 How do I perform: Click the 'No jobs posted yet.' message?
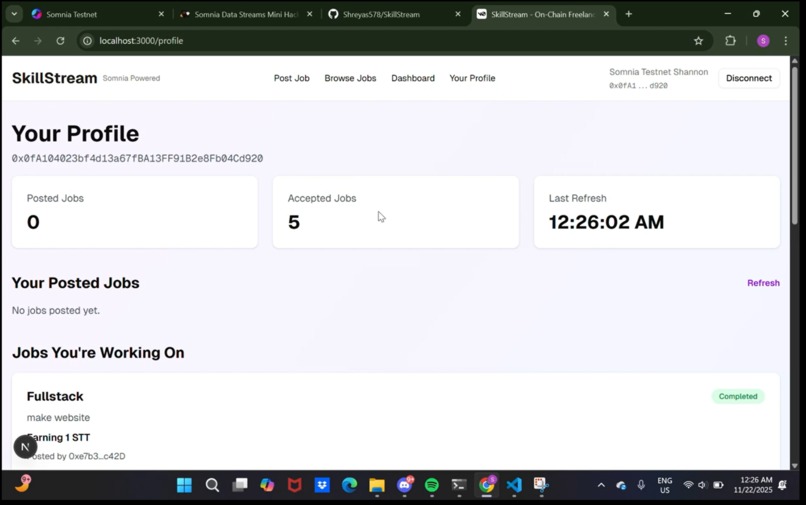[x=56, y=311]
